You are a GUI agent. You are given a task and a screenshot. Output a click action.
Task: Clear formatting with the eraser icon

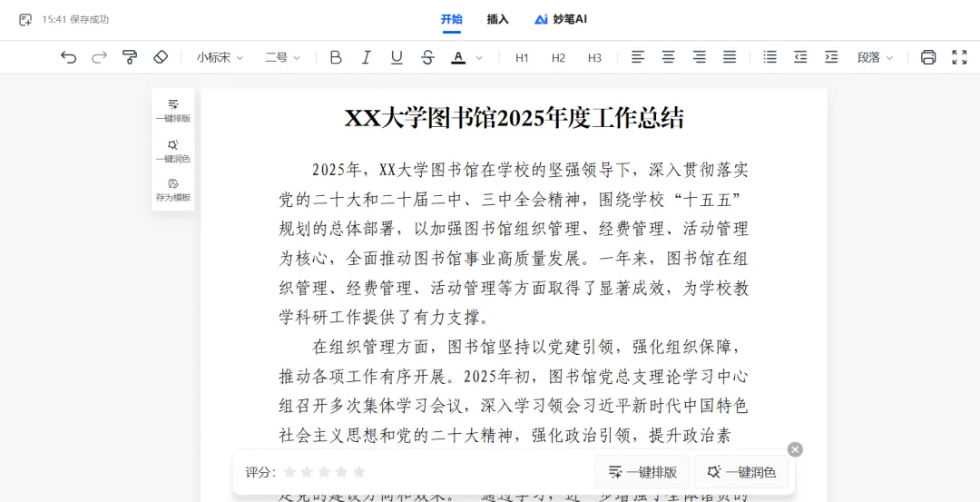(x=161, y=57)
